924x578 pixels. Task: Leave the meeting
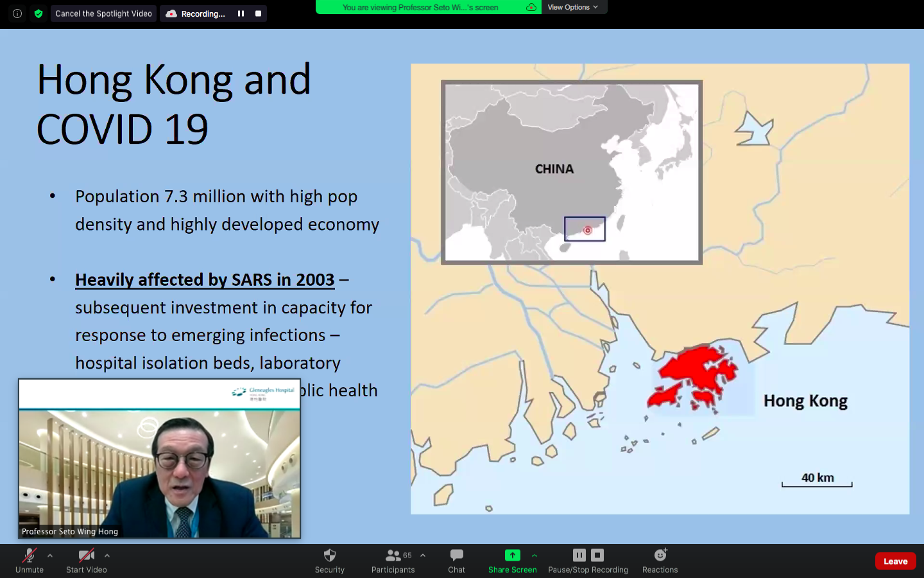[895, 561]
